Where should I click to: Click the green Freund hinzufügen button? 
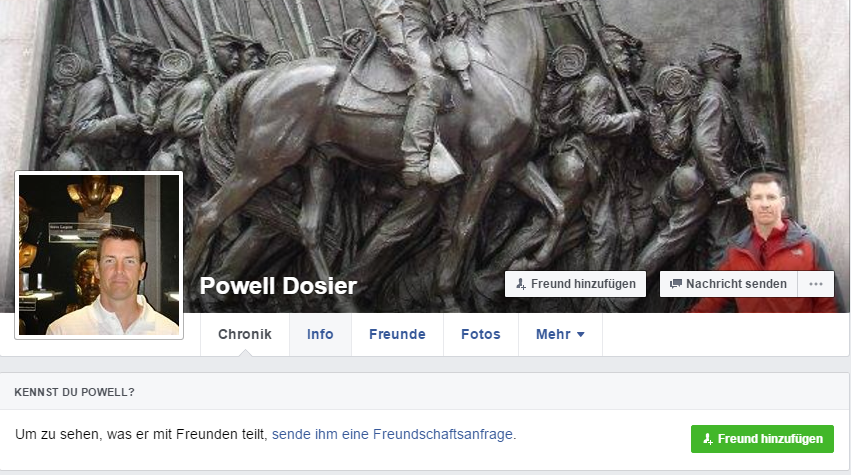tap(762, 439)
